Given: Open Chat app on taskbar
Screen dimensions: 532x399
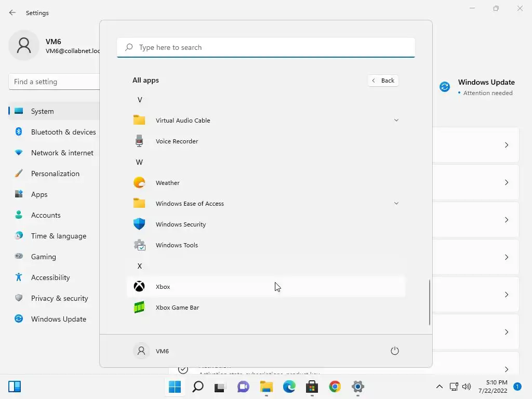Looking at the screenshot, I should [x=243, y=387].
